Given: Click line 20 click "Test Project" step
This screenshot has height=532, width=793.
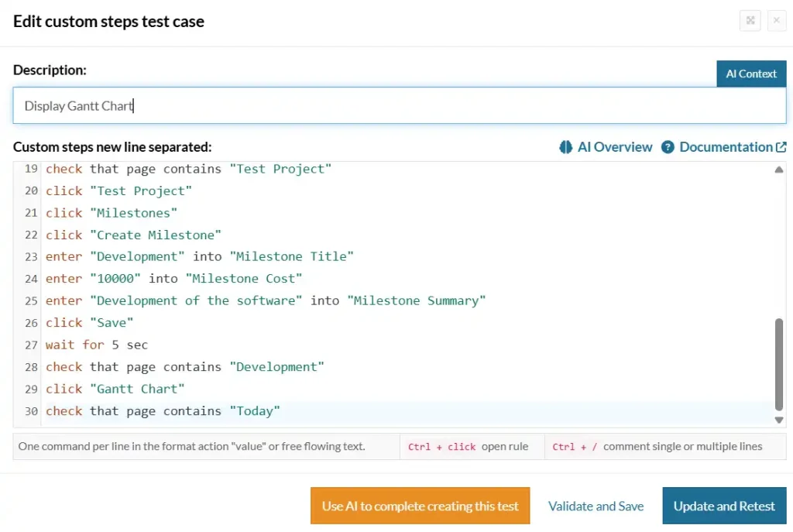Looking at the screenshot, I should (118, 191).
